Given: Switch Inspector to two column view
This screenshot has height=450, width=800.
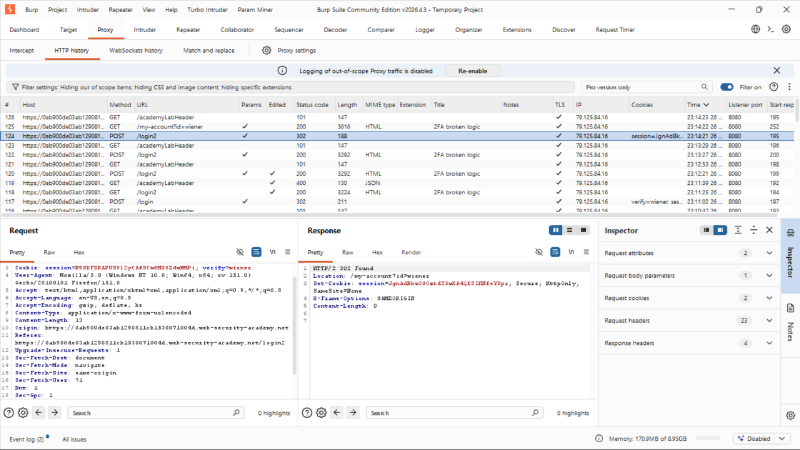Looking at the screenshot, I should pyautogui.click(x=720, y=230).
